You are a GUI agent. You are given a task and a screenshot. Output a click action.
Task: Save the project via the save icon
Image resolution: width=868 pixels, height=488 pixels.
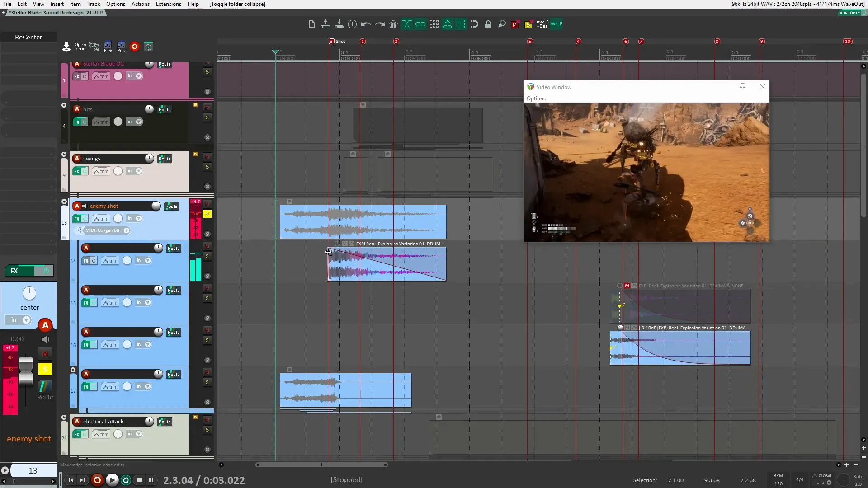point(339,24)
